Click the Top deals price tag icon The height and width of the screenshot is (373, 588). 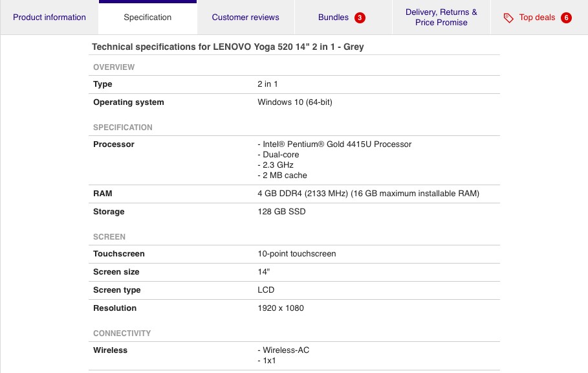[x=508, y=17]
